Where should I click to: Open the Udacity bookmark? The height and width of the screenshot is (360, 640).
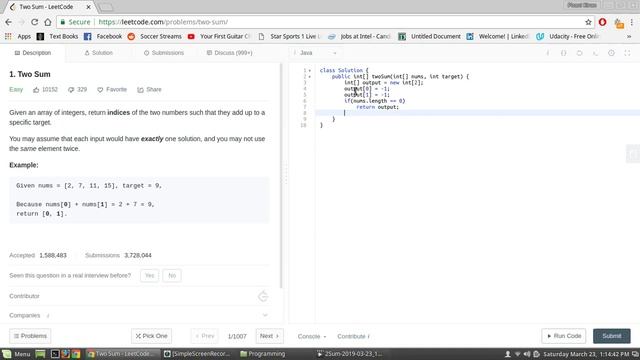point(568,36)
